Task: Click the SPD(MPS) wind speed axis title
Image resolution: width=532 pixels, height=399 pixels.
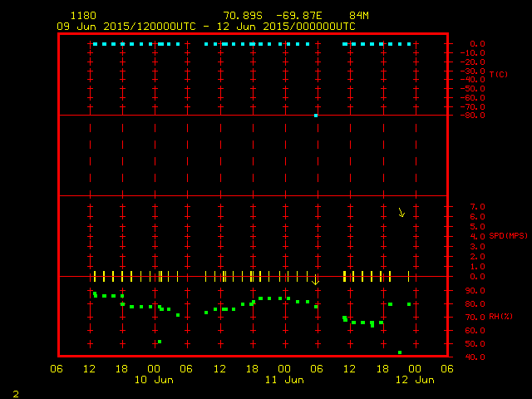Action: point(508,235)
